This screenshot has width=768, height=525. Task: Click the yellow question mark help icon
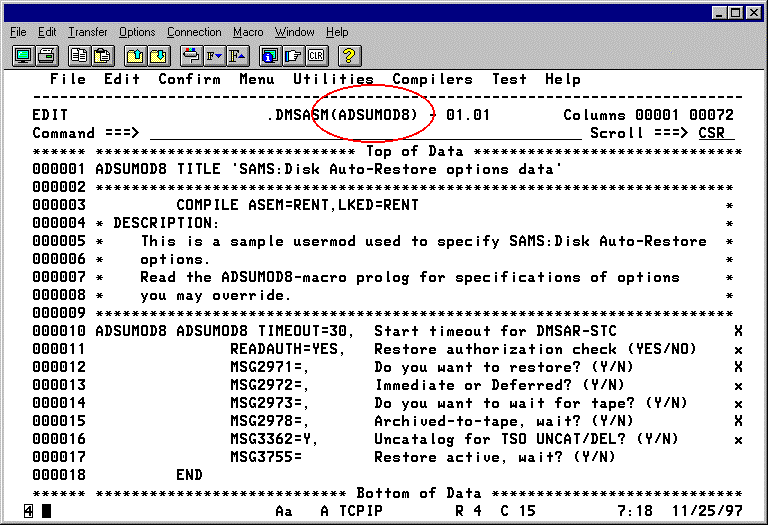[350, 55]
